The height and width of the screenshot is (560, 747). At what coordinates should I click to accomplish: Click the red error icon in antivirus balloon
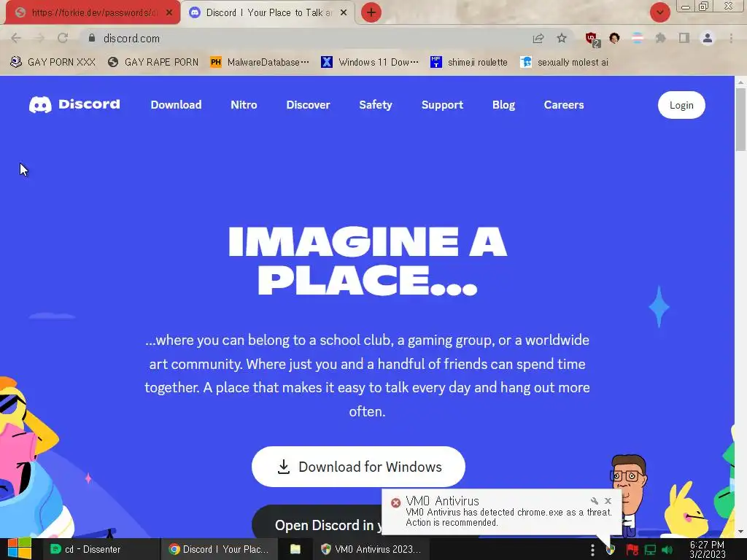(395, 502)
